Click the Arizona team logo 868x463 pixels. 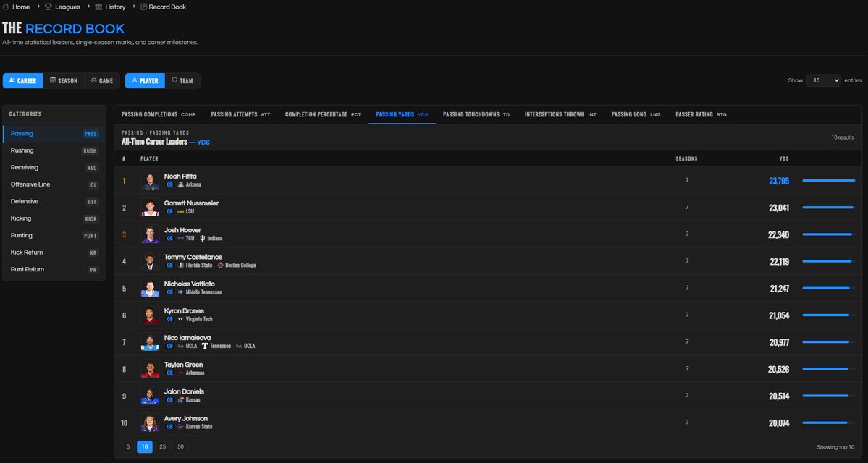click(x=180, y=184)
